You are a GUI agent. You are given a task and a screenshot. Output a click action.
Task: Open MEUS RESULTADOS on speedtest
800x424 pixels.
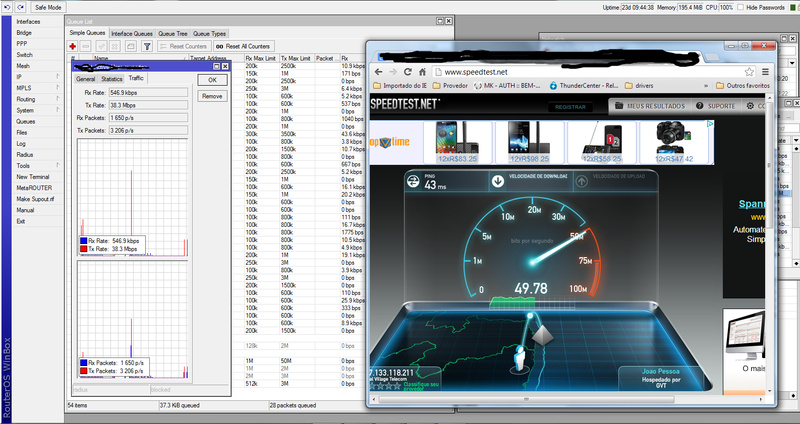click(x=650, y=106)
